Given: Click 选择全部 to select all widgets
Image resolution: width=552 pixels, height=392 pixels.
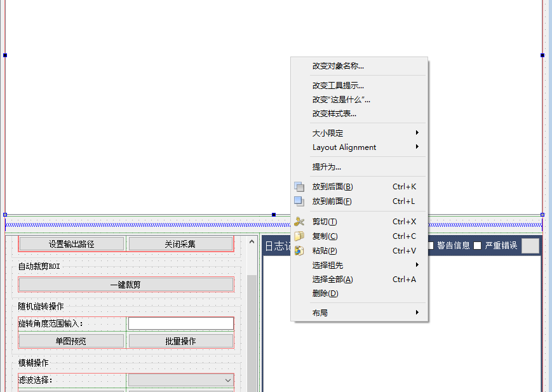Looking at the screenshot, I should click(331, 279).
